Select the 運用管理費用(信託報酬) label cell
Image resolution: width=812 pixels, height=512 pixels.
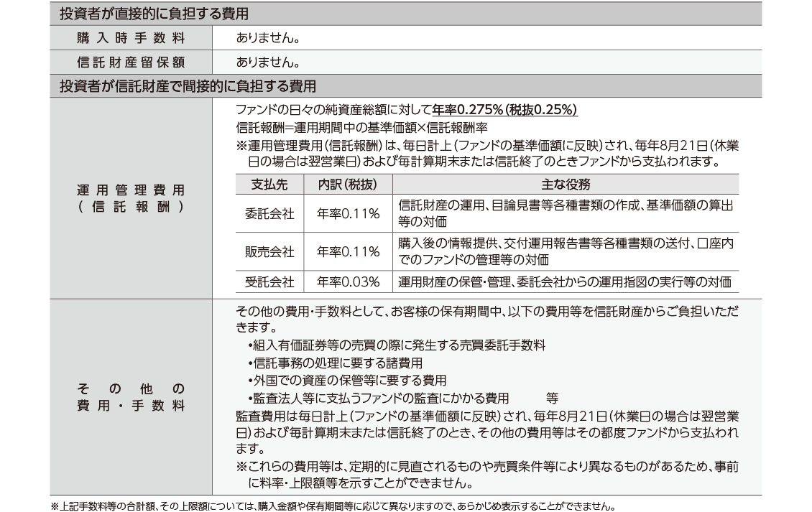tap(131, 197)
